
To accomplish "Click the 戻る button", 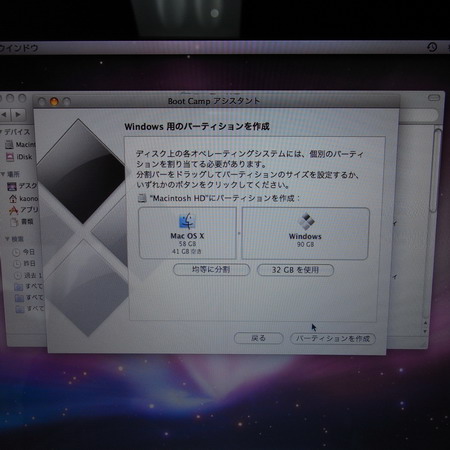I will pyautogui.click(x=259, y=338).
